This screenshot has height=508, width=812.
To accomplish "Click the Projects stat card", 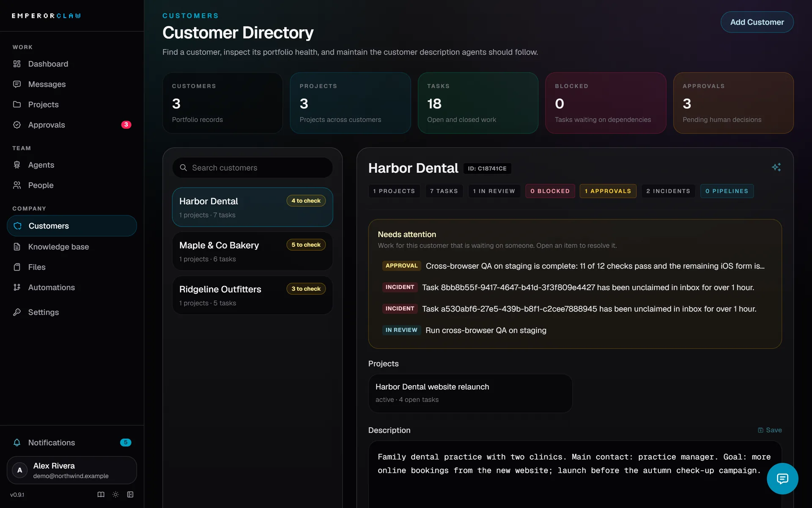I will click(350, 103).
